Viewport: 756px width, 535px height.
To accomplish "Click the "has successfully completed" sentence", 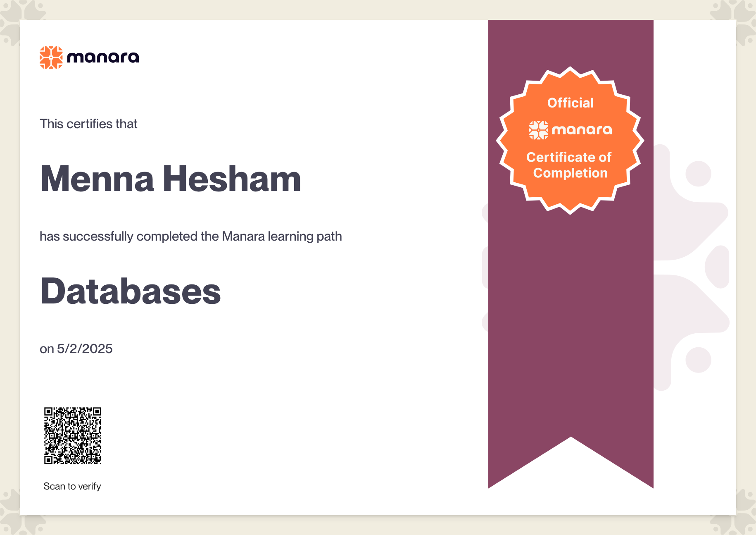I will click(190, 236).
